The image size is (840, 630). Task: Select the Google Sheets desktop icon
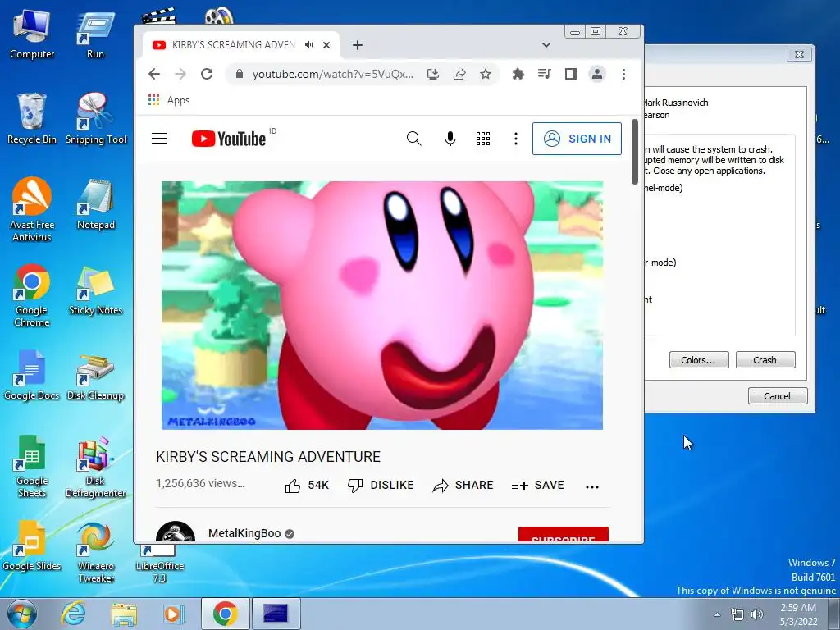[x=32, y=467]
